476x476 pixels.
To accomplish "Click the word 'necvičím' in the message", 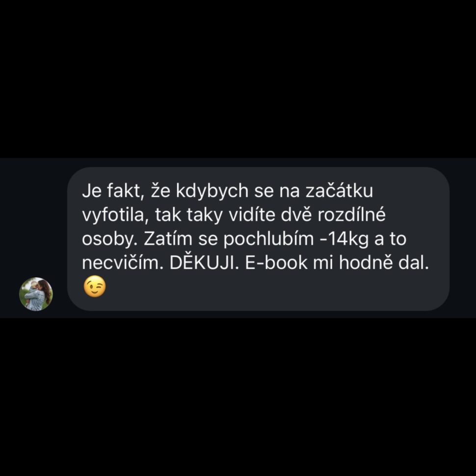I will click(121, 263).
